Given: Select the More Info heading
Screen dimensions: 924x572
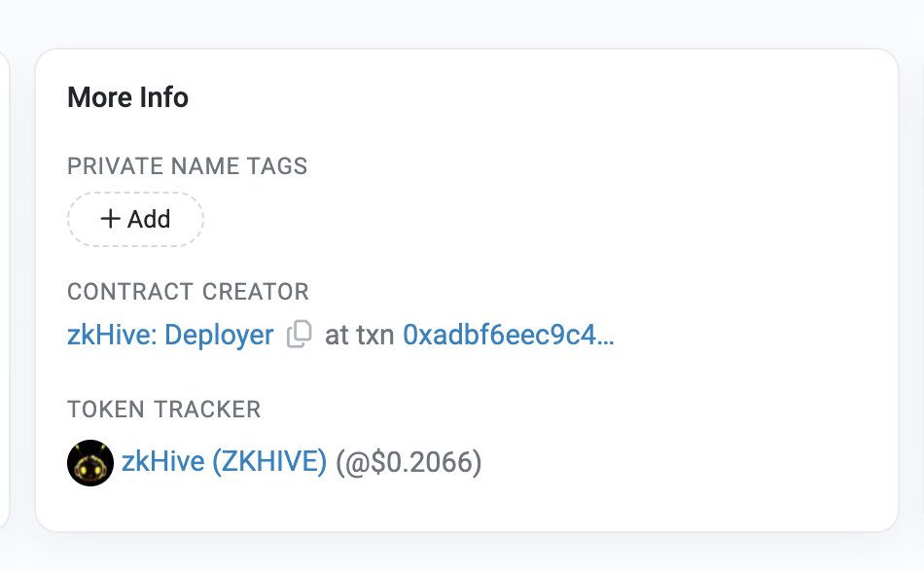Looking at the screenshot, I should (x=127, y=97).
